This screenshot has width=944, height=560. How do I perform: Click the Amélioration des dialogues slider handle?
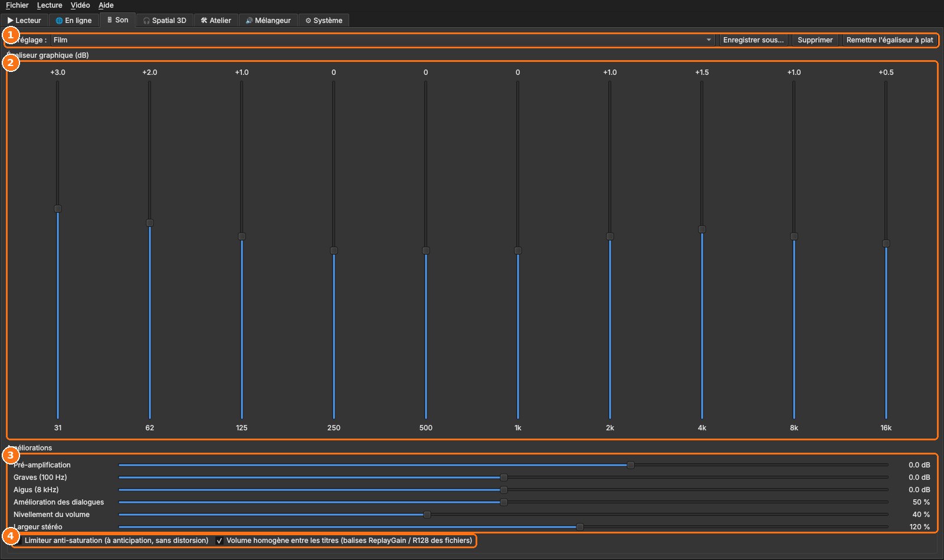pos(504,502)
